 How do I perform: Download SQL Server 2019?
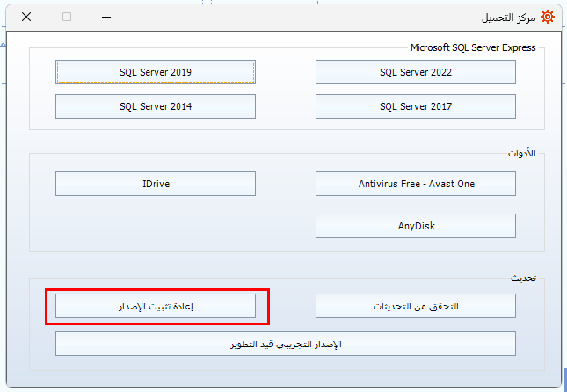pos(156,72)
